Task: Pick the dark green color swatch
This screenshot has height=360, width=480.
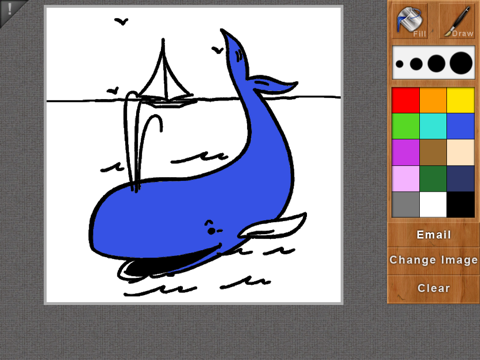Action: (x=433, y=179)
